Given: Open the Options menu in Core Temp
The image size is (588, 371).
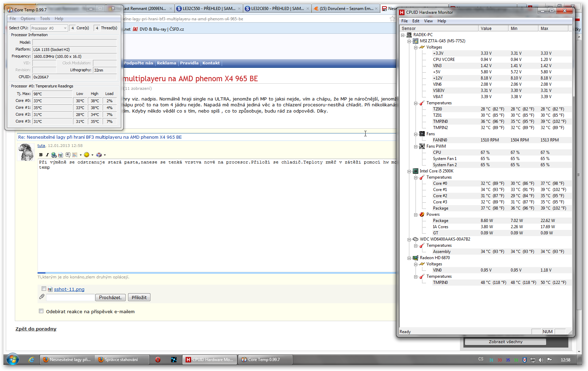Looking at the screenshot, I should click(28, 19).
